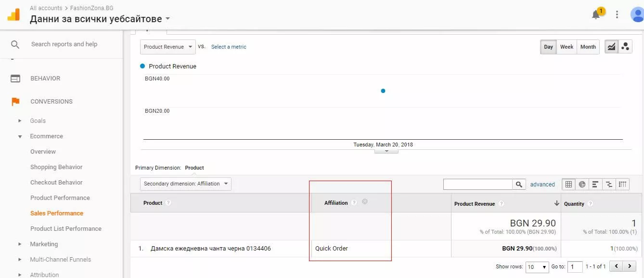
Task: Open the Secondary dimension Affiliation dropdown
Action: click(x=186, y=184)
